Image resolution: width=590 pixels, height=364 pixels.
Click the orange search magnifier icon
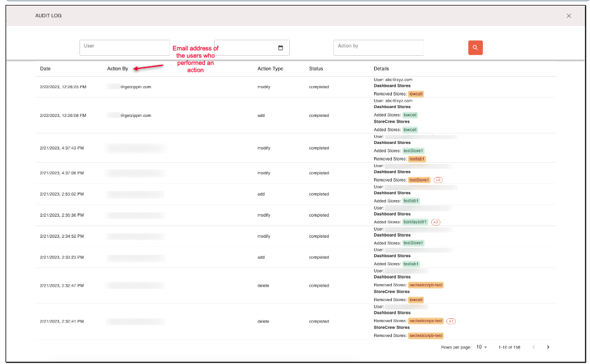pyautogui.click(x=475, y=48)
